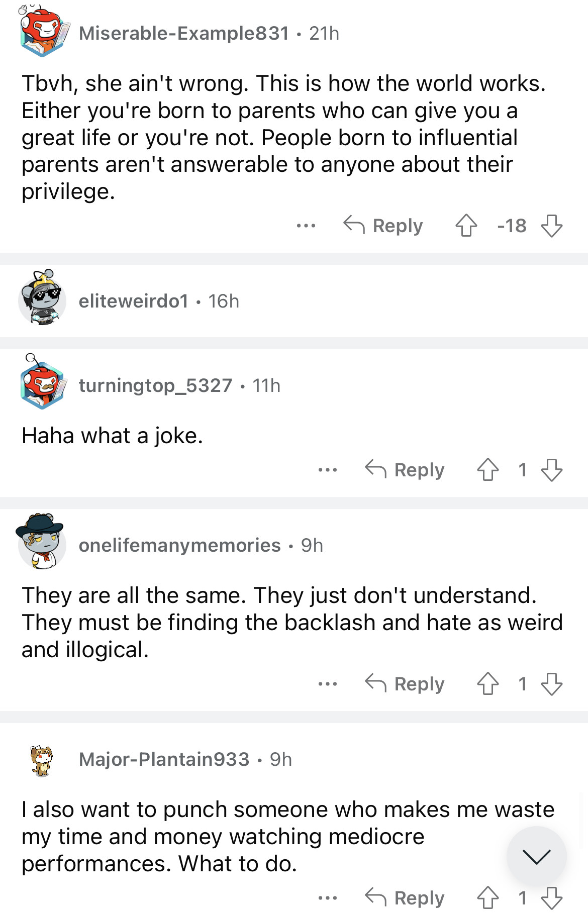Open Major-Plantain933's profile via username
The width and height of the screenshot is (588, 913).
(164, 759)
